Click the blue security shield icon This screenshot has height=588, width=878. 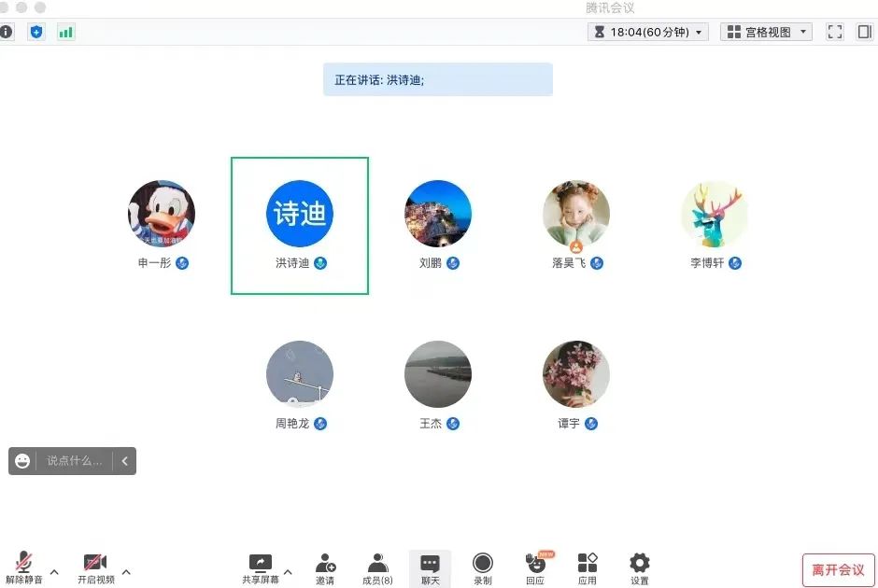(36, 32)
